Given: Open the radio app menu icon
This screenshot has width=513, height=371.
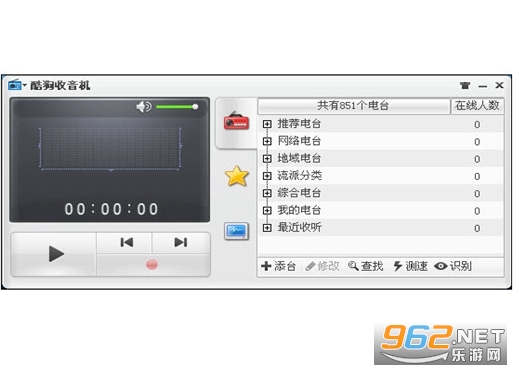Looking at the screenshot, I should point(17,85).
